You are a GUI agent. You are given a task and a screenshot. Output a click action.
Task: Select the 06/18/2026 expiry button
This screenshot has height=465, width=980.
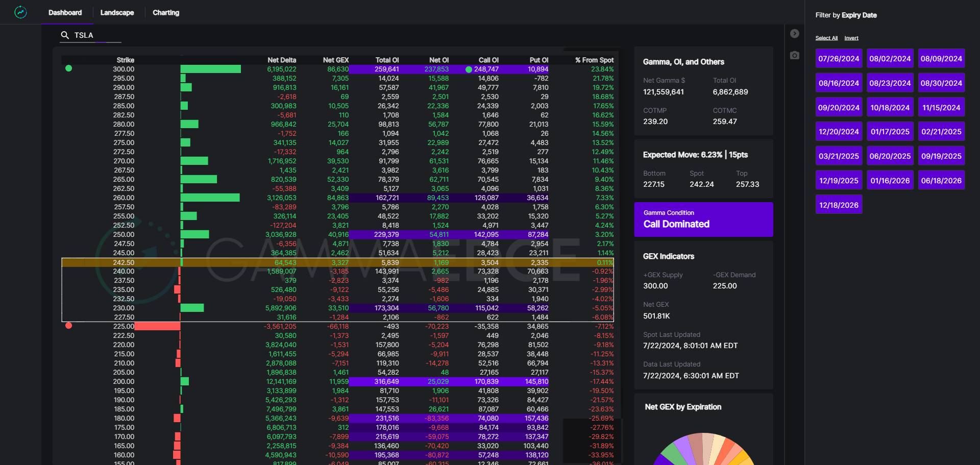coord(941,181)
